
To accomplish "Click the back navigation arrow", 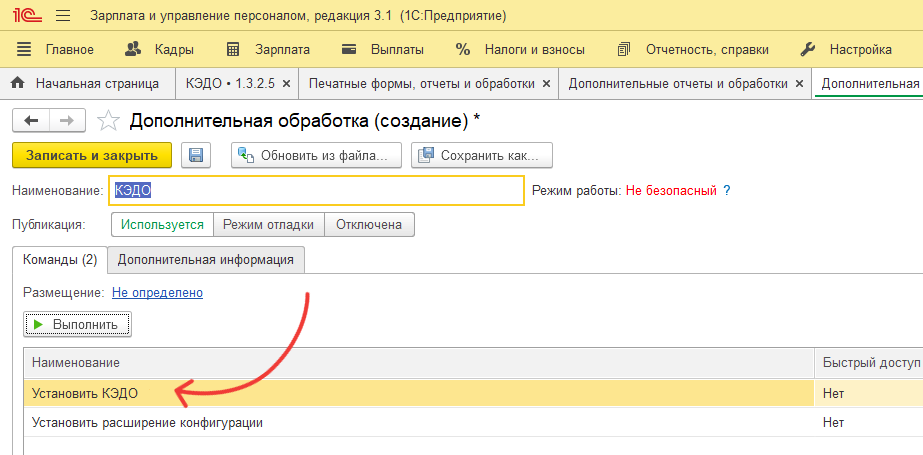I will point(31,121).
